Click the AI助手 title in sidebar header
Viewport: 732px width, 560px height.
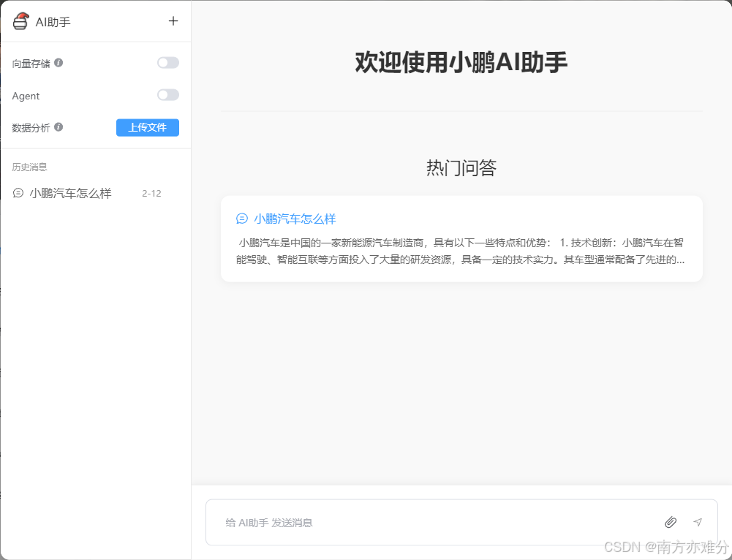(x=53, y=22)
